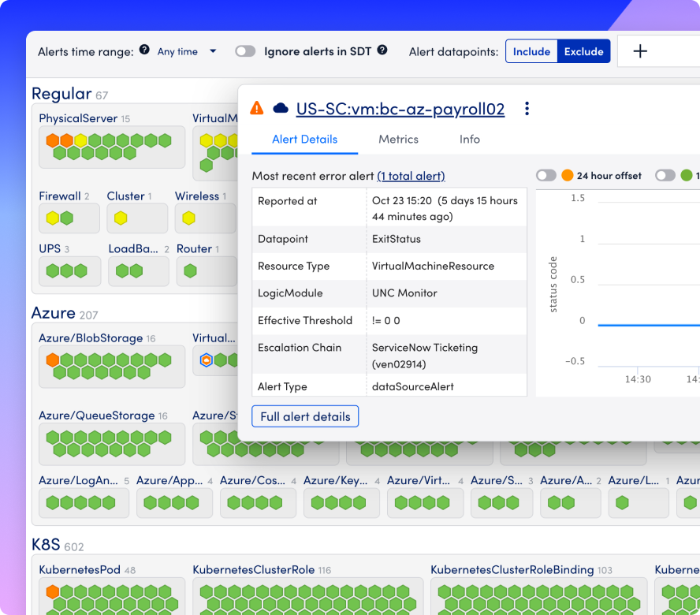700x615 pixels.
Task: Select the orange hexagon in Azure/BlobStorage
Action: click(53, 360)
